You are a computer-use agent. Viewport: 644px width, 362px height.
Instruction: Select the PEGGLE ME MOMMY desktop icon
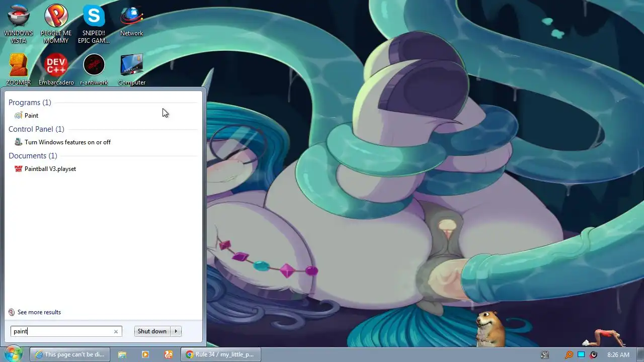coord(56,24)
